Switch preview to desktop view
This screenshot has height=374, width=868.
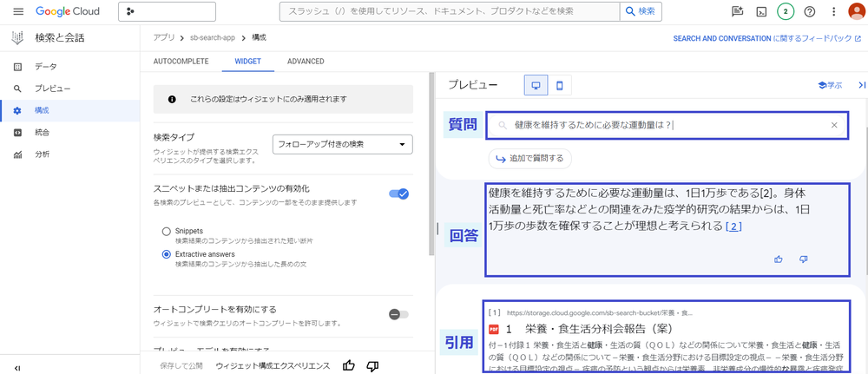point(536,85)
